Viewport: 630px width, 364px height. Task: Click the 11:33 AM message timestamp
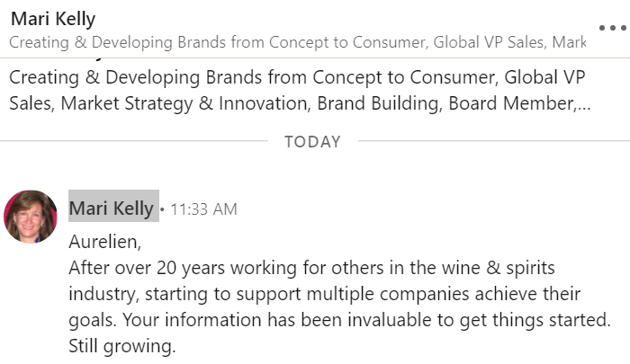pyautogui.click(x=203, y=209)
